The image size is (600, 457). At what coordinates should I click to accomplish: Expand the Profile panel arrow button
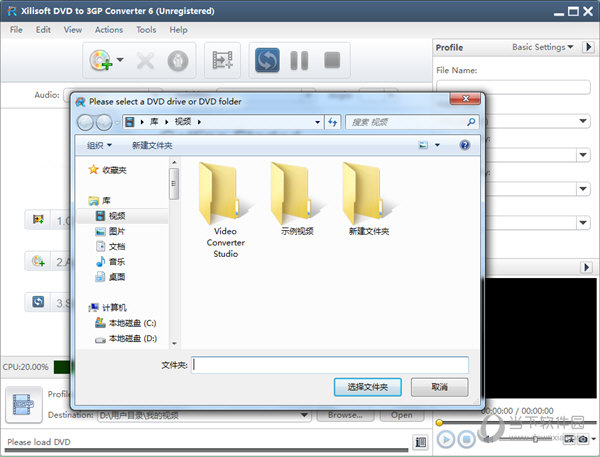coord(588,47)
